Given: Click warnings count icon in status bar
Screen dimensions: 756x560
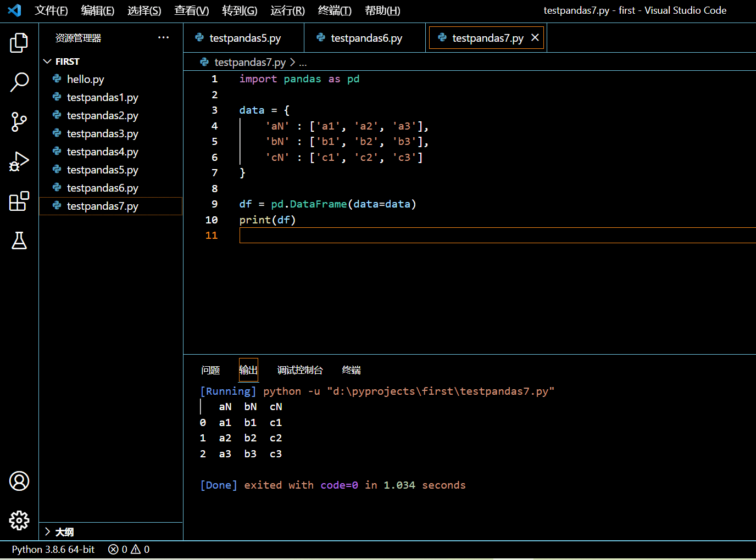Looking at the screenshot, I should (x=136, y=549).
